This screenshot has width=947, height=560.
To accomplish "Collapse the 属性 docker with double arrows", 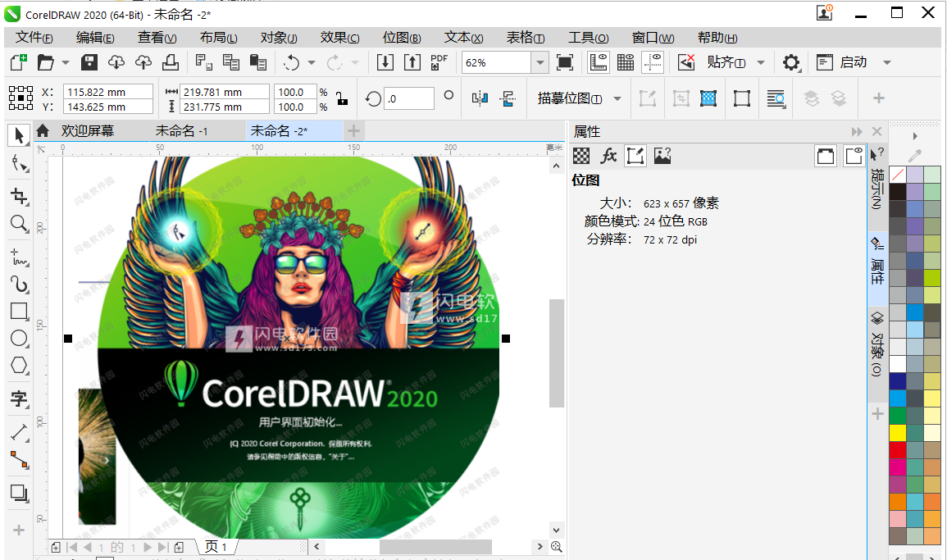I will [x=857, y=132].
